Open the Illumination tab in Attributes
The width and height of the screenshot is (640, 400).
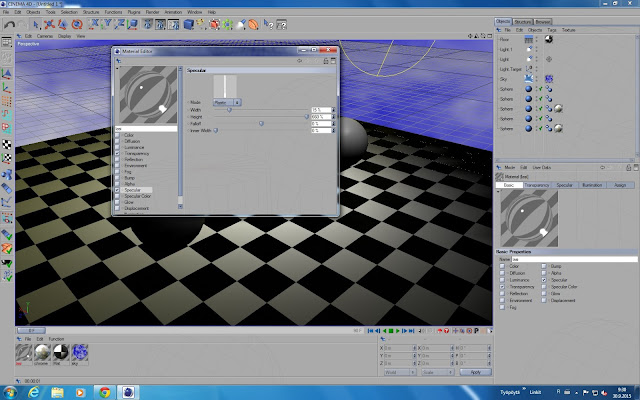coord(592,185)
